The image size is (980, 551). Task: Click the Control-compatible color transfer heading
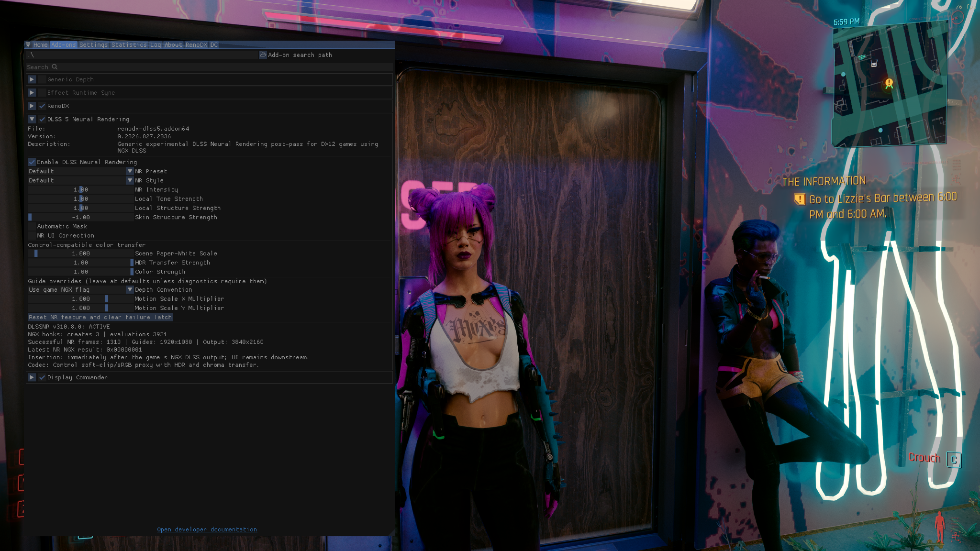point(87,245)
